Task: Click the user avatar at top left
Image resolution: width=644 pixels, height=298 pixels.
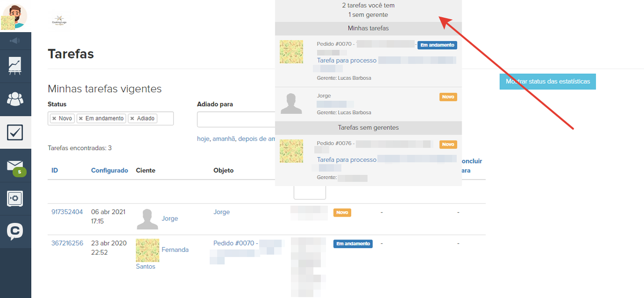Action: pos(15,16)
